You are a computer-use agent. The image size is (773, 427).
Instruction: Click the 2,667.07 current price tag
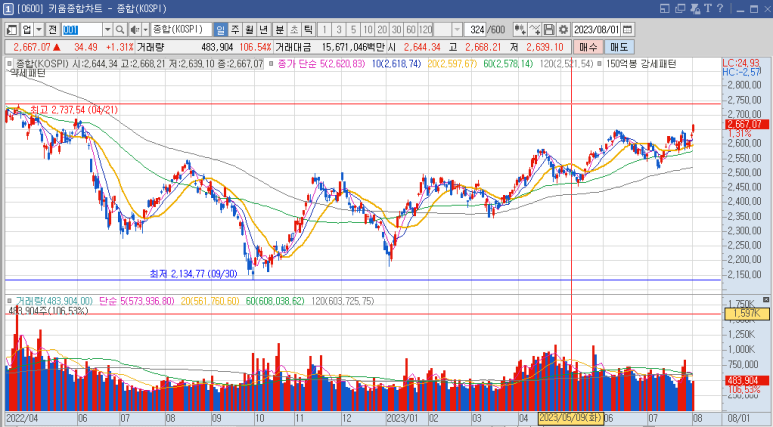[x=747, y=124]
